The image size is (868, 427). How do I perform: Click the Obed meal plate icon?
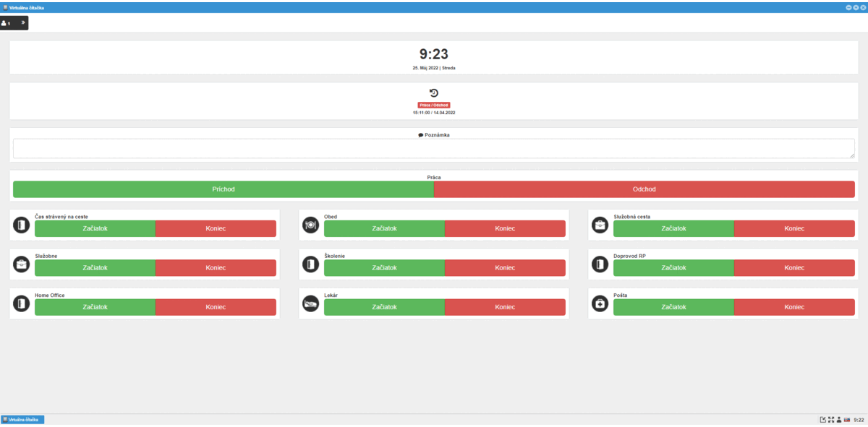coord(310,225)
